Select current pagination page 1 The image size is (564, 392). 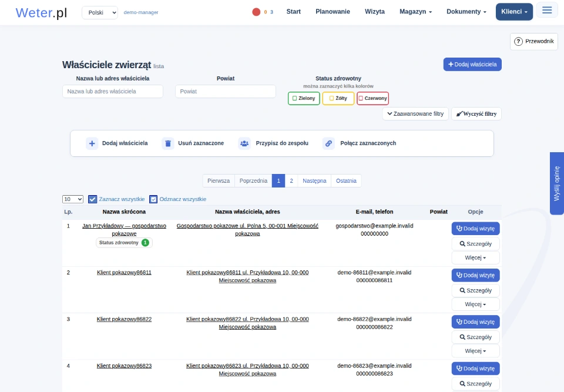[x=278, y=180]
